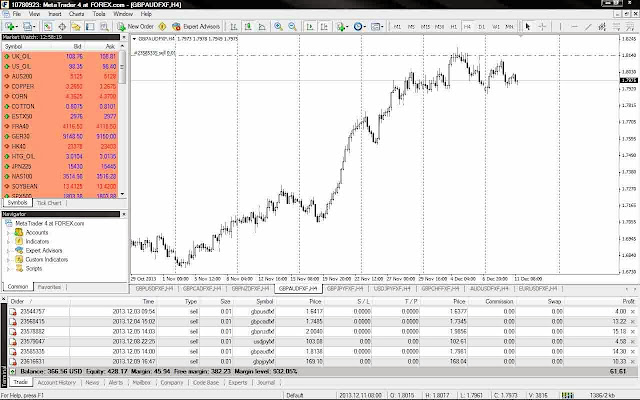Open the Templates dropdown arrow
Screen dimensions: 640x400
382,27
